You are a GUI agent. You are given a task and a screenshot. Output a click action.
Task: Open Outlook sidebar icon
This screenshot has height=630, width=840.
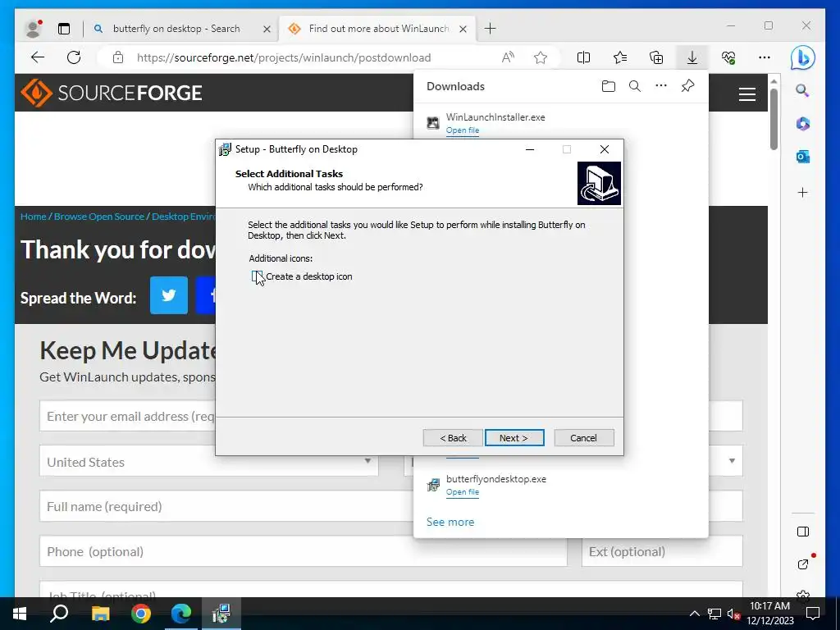point(802,157)
